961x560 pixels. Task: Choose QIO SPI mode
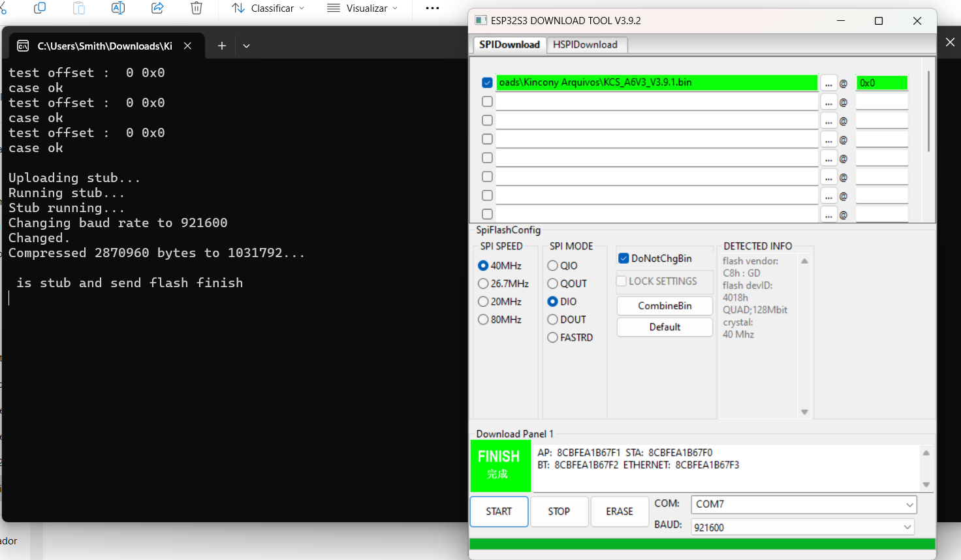pos(553,266)
